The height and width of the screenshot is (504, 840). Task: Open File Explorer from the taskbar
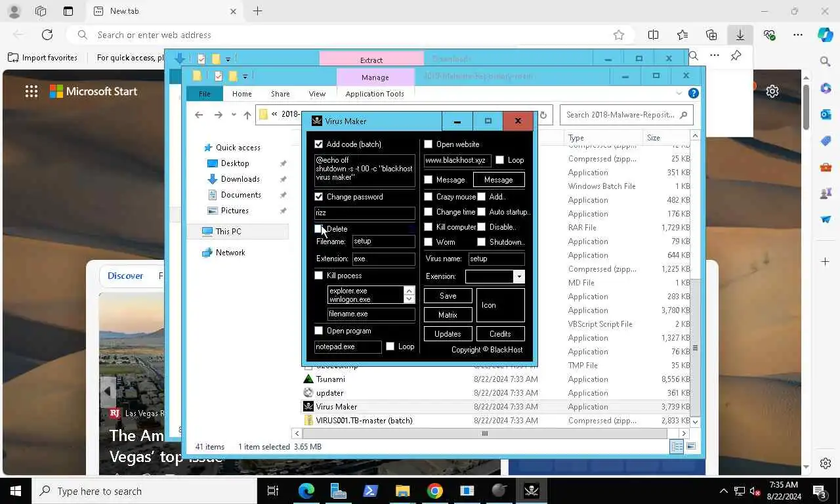(402, 491)
